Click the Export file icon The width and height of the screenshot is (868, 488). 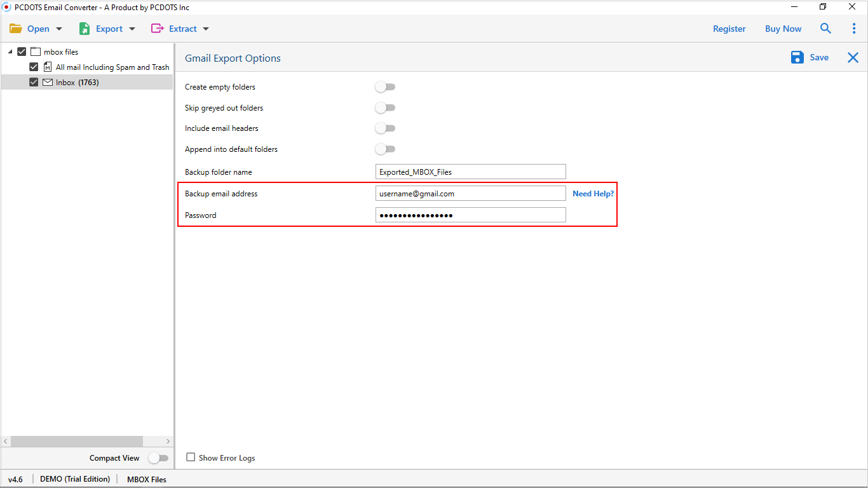(84, 29)
